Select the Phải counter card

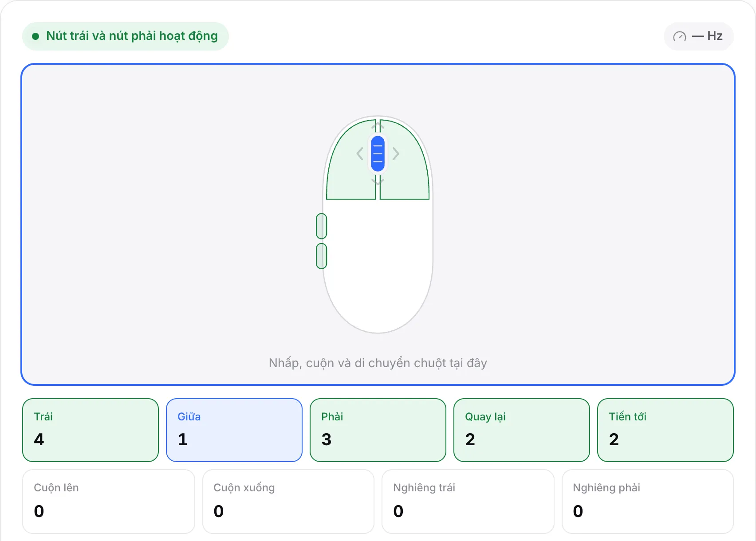pyautogui.click(x=378, y=430)
